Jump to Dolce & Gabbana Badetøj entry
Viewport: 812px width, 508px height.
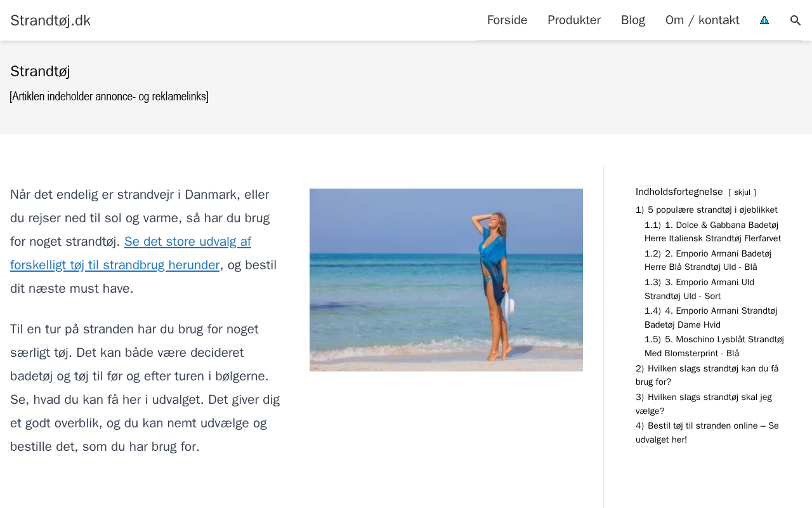coord(713,232)
